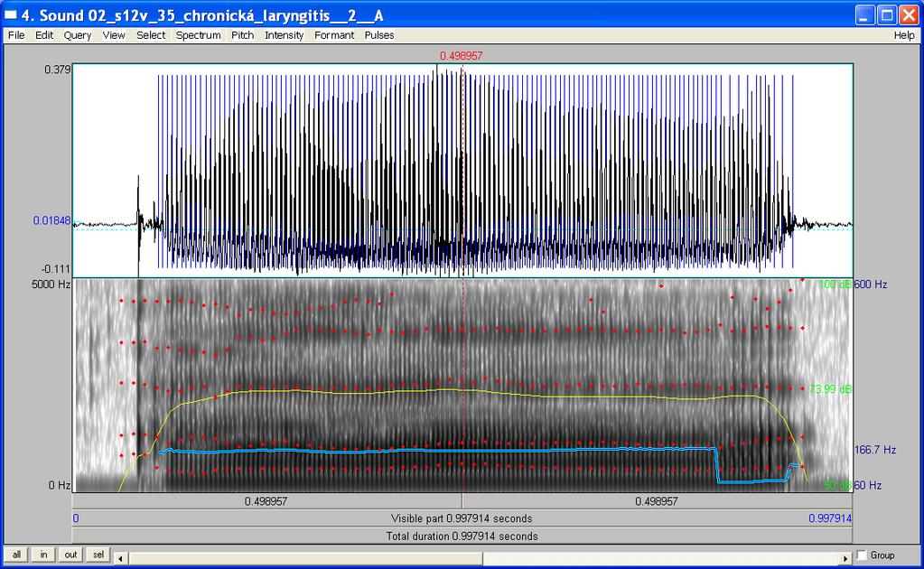
Task: Minimize the Praat sound window
Action: 865,14
